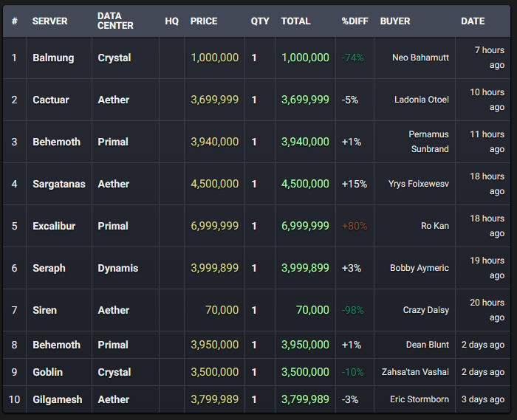Click the TOTAL column header

[295, 21]
